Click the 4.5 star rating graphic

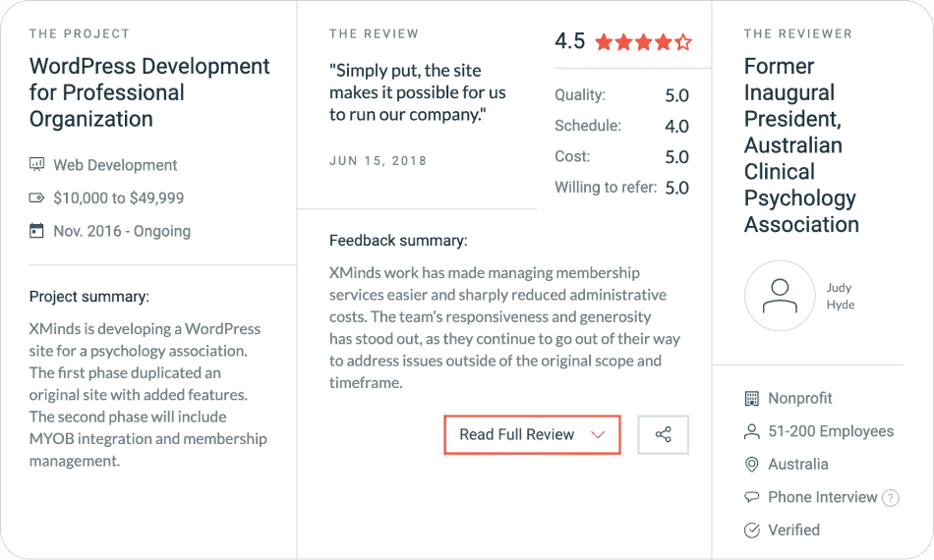[643, 42]
